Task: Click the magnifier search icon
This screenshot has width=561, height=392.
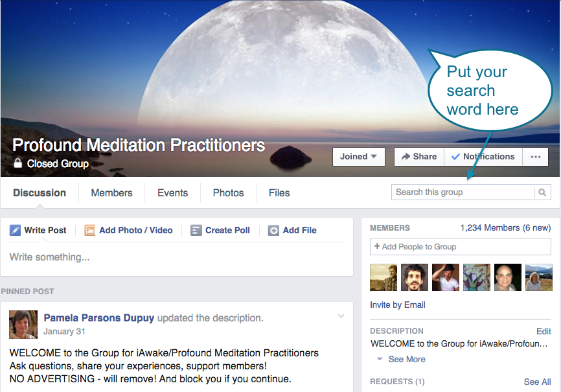Action: [542, 192]
